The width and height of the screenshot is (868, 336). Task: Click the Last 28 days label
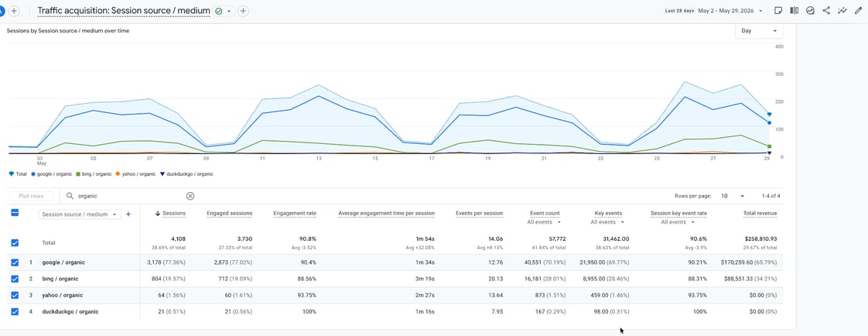click(679, 11)
